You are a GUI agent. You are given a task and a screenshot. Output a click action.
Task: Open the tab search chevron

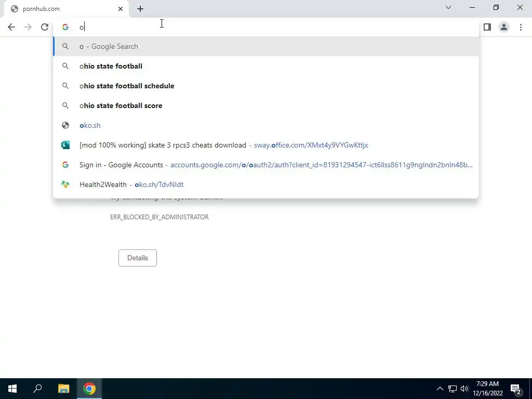[448, 7]
